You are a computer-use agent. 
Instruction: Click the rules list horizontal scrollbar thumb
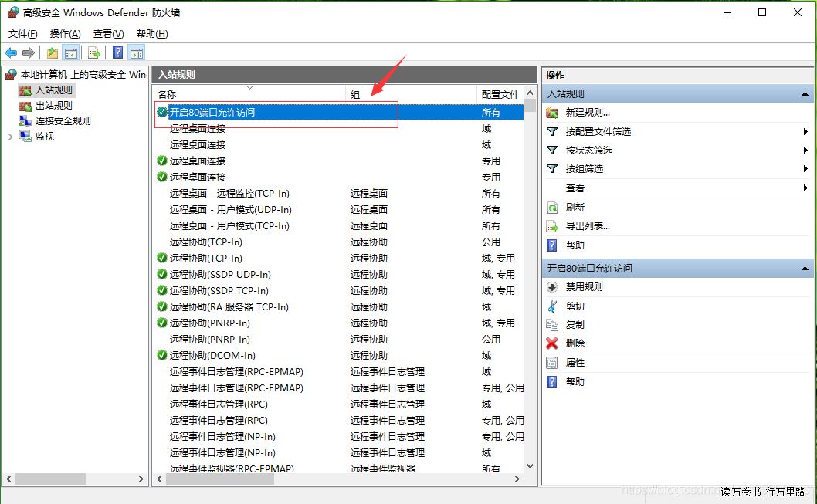(220, 479)
